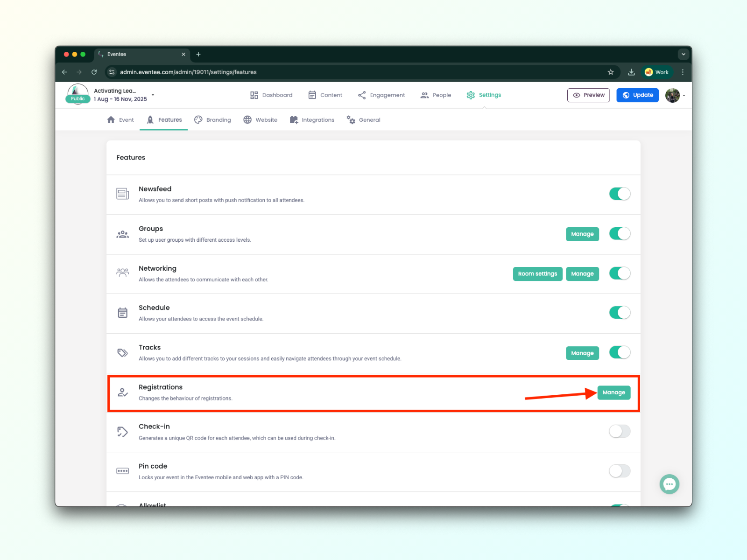Screen dimensions: 747x560
Task: Expand the event switcher dropdown arrow
Action: tap(153, 95)
